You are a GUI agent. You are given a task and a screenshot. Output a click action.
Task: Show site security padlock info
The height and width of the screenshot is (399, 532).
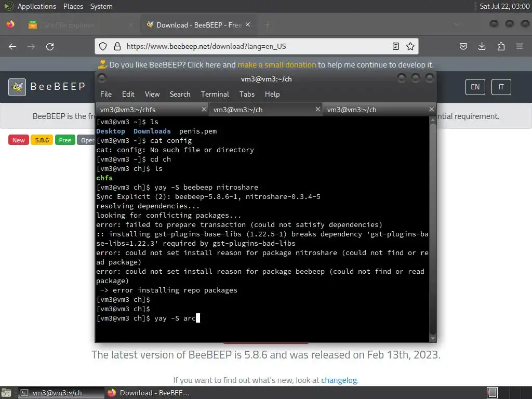point(117,46)
